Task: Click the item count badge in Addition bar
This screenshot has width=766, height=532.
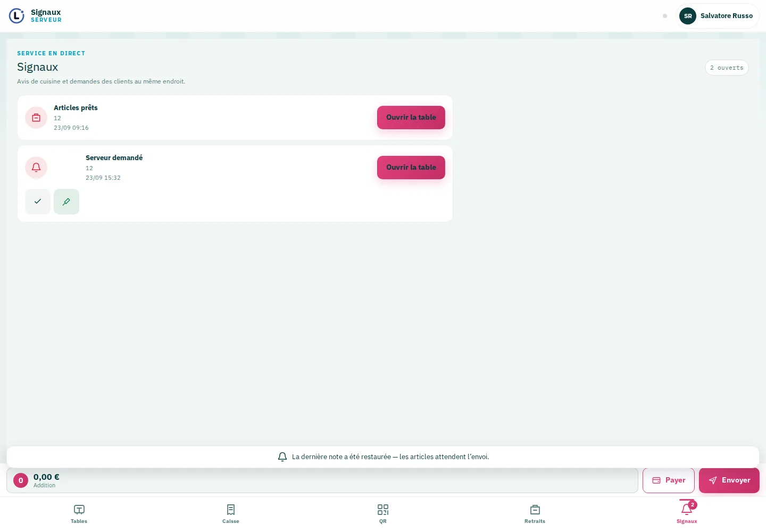Action: (21, 480)
